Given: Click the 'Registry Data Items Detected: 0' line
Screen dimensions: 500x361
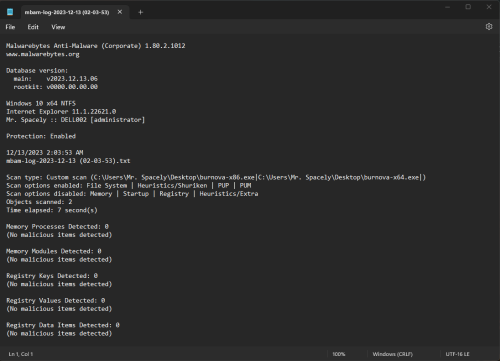Looking at the screenshot, I should [63, 325].
